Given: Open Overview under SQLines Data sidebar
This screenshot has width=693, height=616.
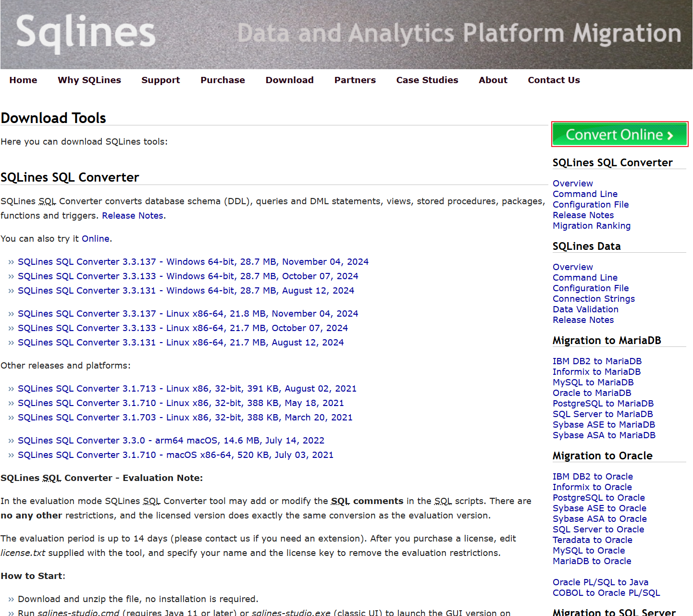Looking at the screenshot, I should pyautogui.click(x=573, y=267).
